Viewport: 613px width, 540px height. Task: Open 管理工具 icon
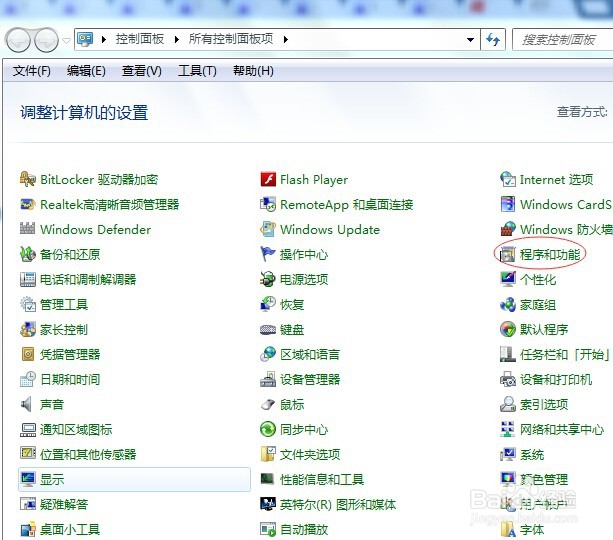[27, 304]
